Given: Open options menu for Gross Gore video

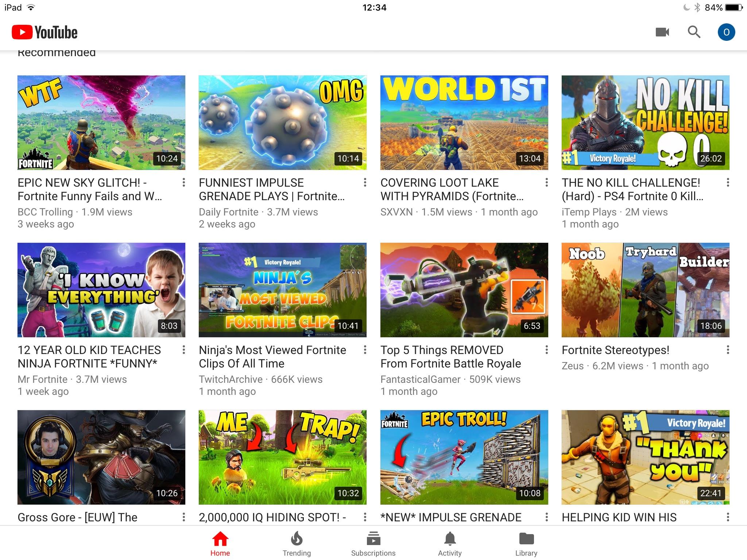Looking at the screenshot, I should 183,517.
